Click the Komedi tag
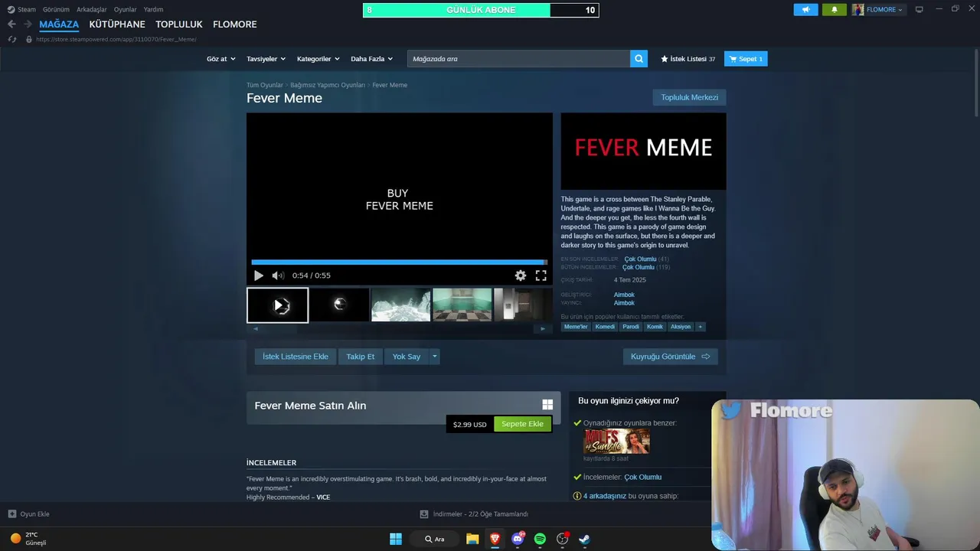Viewport: 980px width, 551px height. point(605,327)
